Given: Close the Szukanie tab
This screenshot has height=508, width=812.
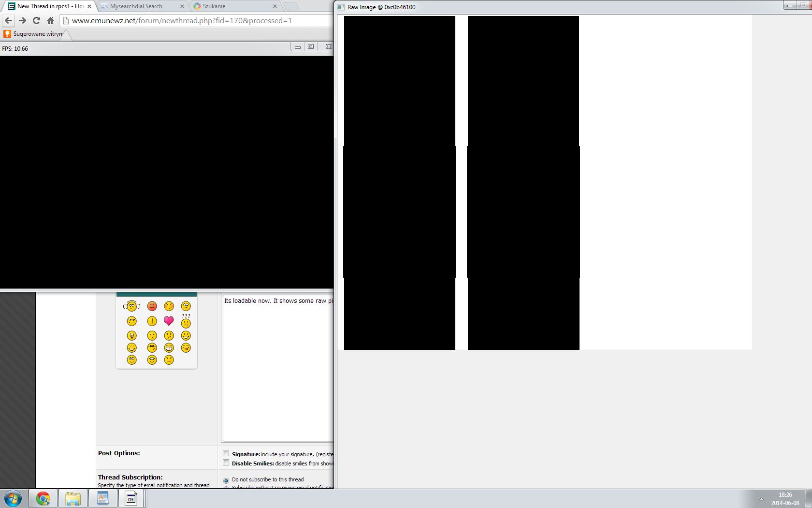Looking at the screenshot, I should click(275, 6).
